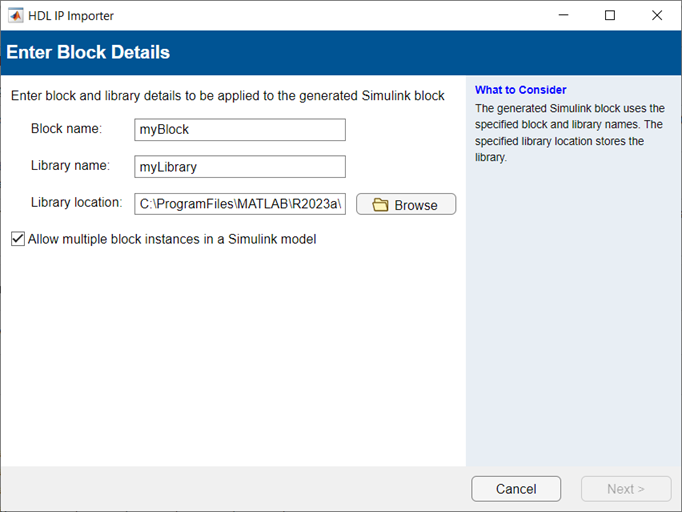Screen dimensions: 682x512
Task: Click the folder icon on the Browse button
Action: click(380, 205)
